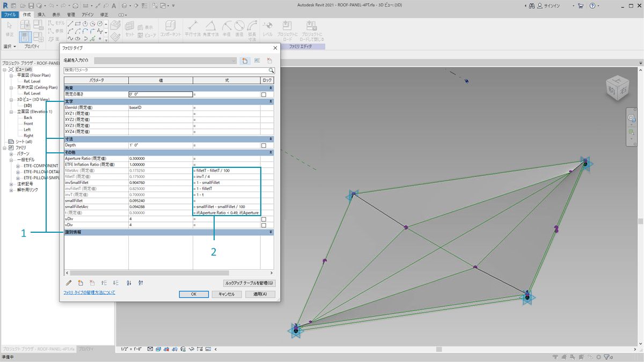Select the Front elevation in project browser

[28, 123]
